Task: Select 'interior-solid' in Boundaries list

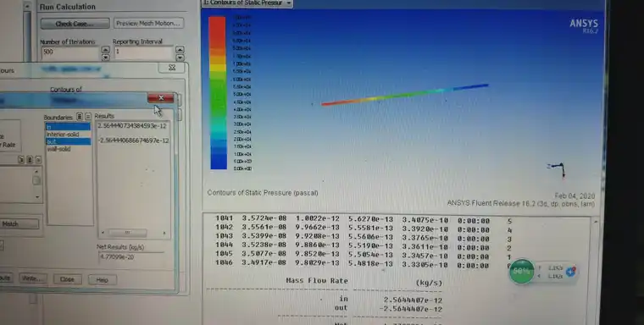Action: (x=68, y=135)
